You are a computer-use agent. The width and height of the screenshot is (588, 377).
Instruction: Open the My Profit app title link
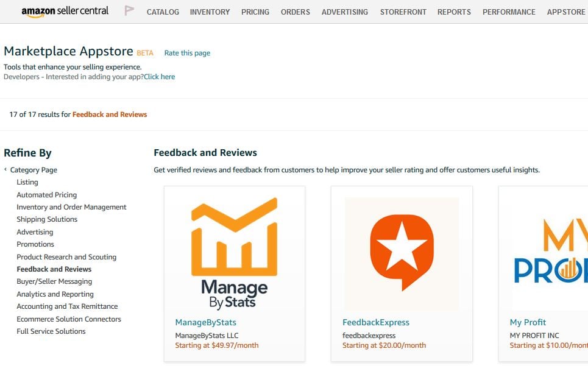(x=528, y=322)
